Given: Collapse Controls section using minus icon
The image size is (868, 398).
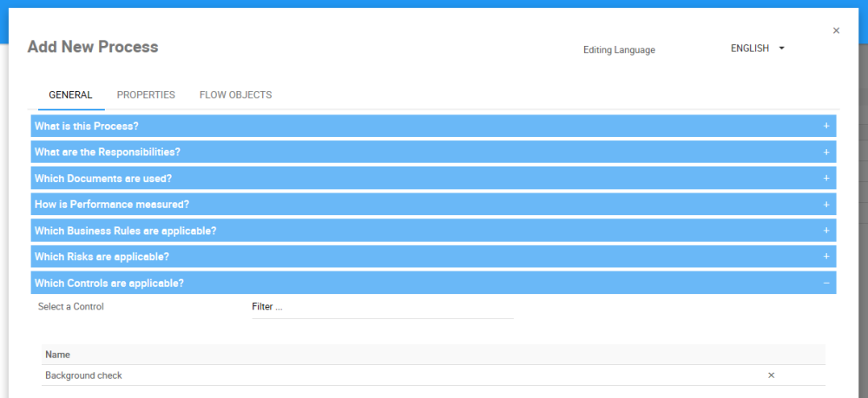Looking at the screenshot, I should click(x=826, y=283).
